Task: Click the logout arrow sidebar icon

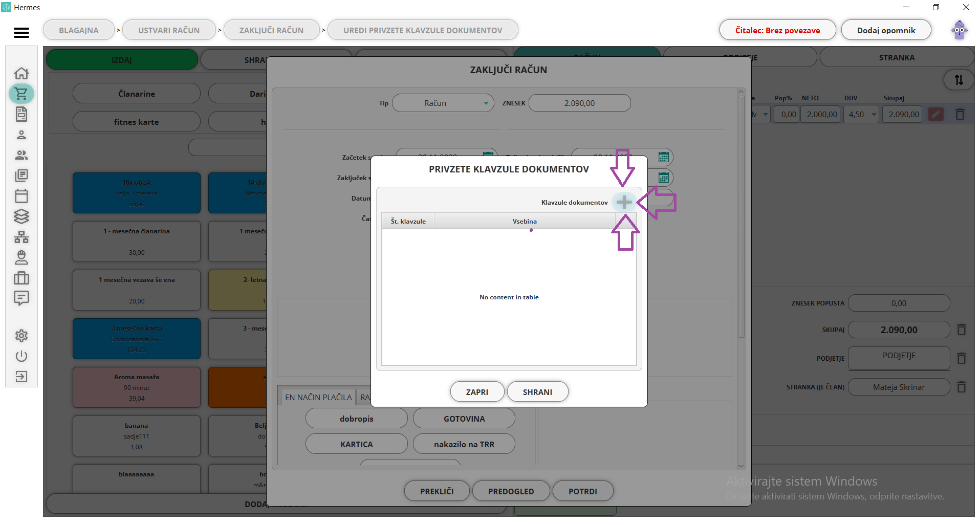Action: click(21, 377)
